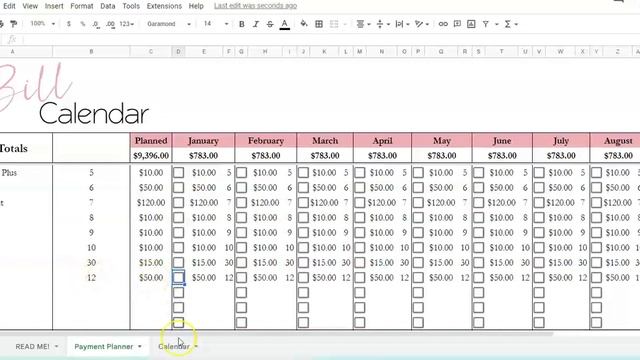Open the 123 number format dropdown
The image size is (640, 360).
pyautogui.click(x=127, y=24)
